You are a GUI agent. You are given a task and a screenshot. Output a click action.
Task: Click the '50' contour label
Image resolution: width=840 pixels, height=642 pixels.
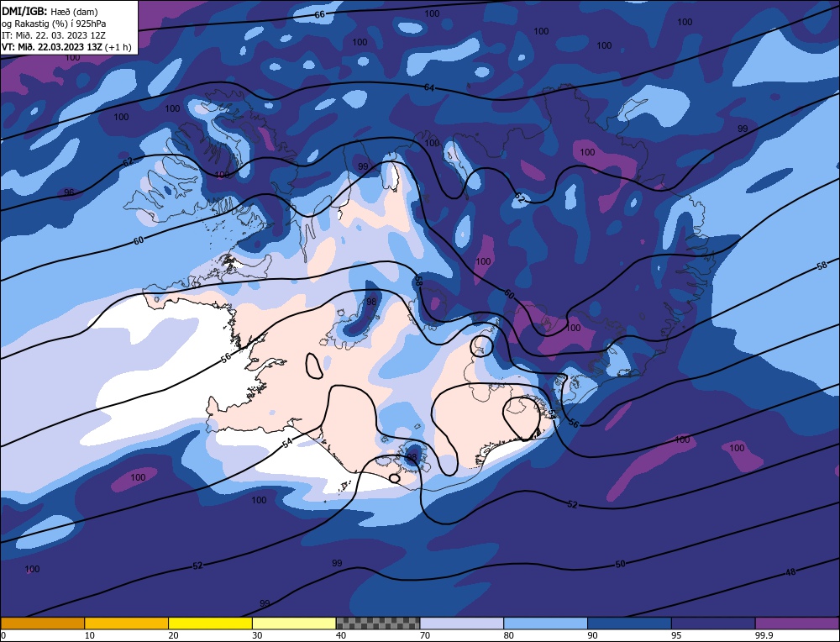[x=621, y=564]
